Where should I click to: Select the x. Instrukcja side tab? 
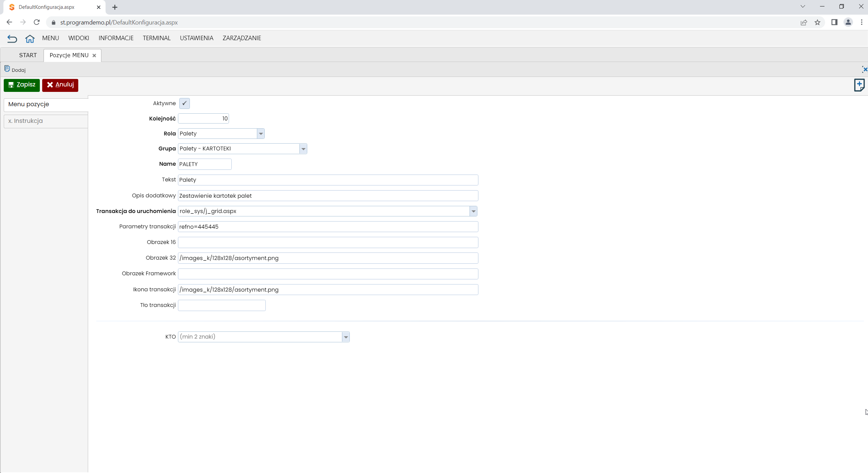tap(46, 121)
